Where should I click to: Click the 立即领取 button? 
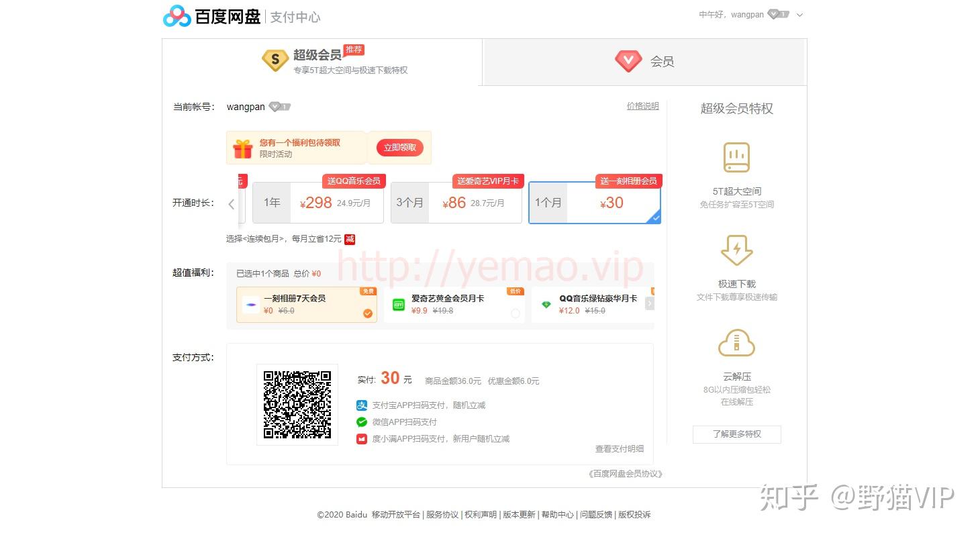tap(400, 148)
